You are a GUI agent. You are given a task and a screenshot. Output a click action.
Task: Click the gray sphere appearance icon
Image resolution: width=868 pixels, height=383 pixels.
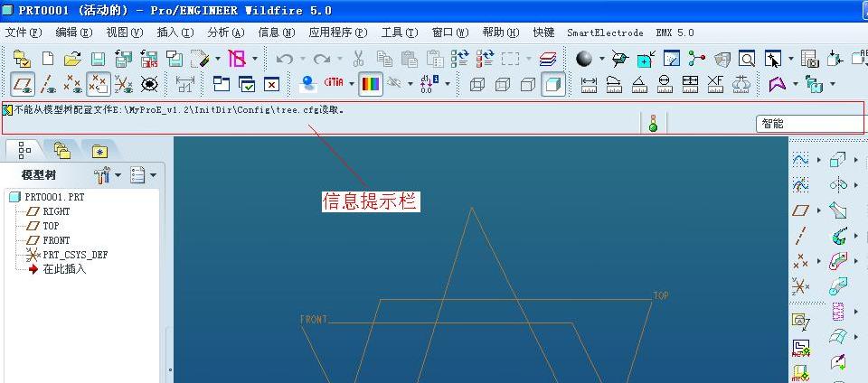coord(584,58)
